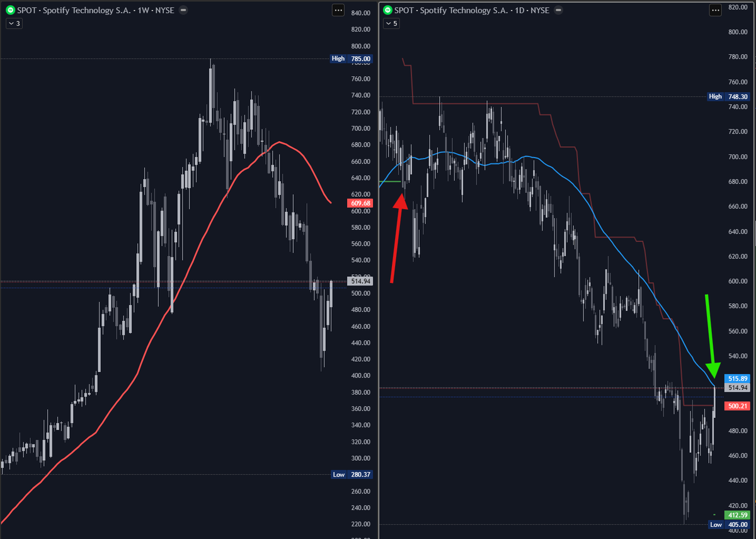The width and height of the screenshot is (756, 539).
Task: Click 820.00 on the daily price axis
Action: [738, 7]
